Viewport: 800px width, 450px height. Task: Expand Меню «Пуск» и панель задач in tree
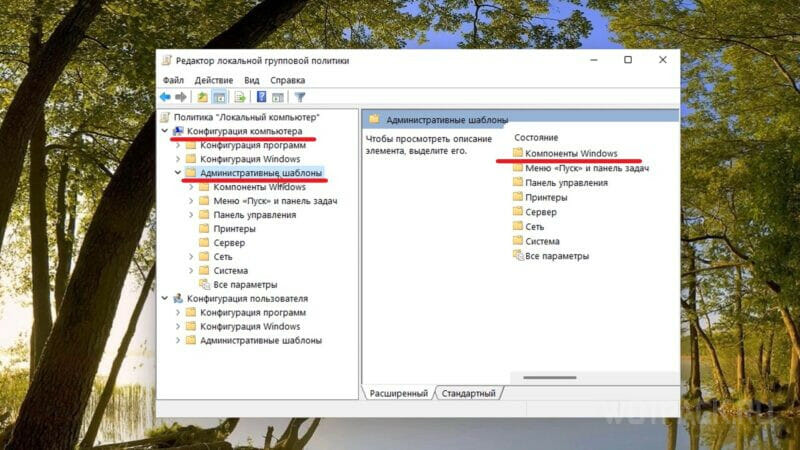point(191,201)
